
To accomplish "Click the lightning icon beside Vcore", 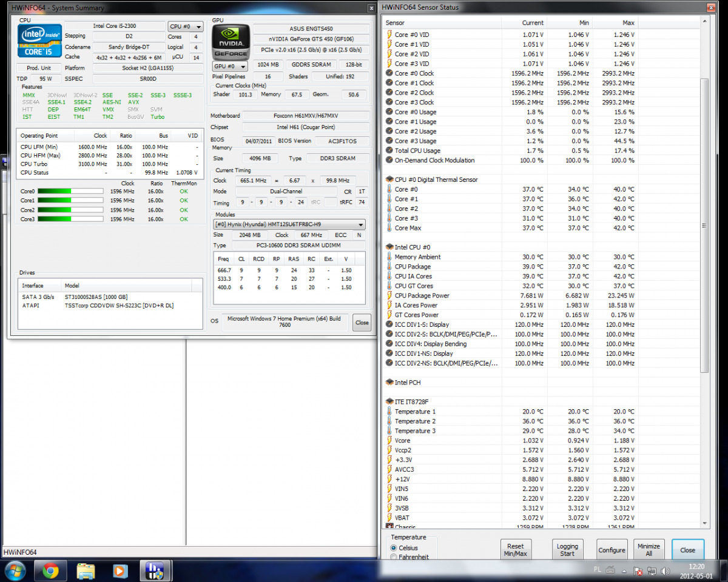I will (389, 441).
